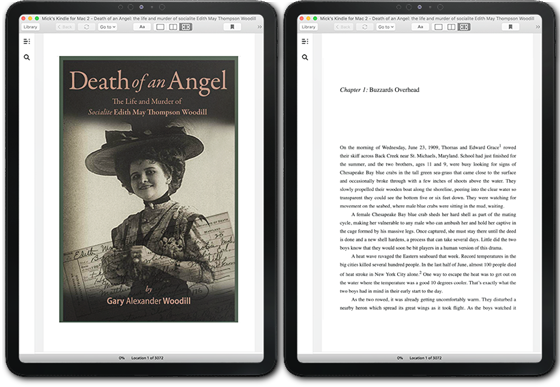This screenshot has width=560, height=387.
Task: Click the 'Chapter 1: Buzzards Overhead' heading
Action: 379,90
